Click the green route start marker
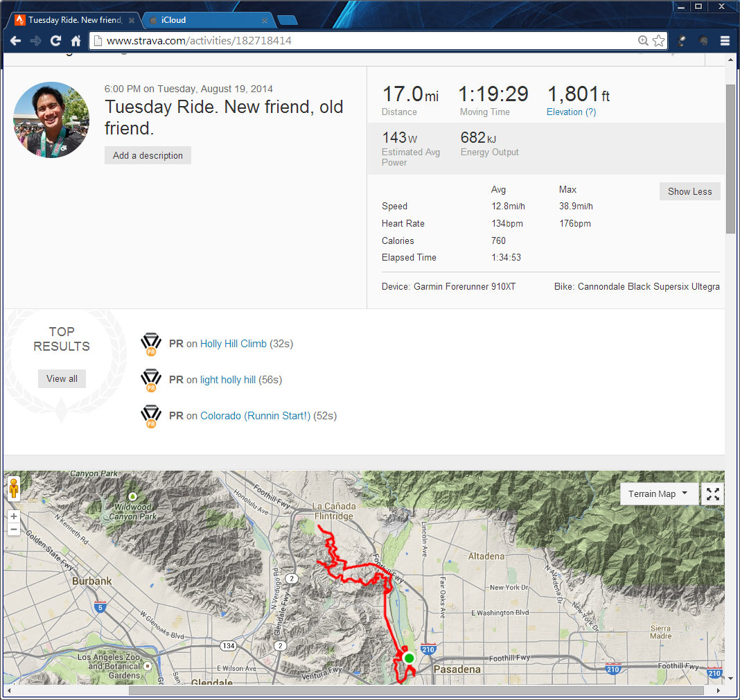Viewport: 740px width, 700px height. point(409,658)
